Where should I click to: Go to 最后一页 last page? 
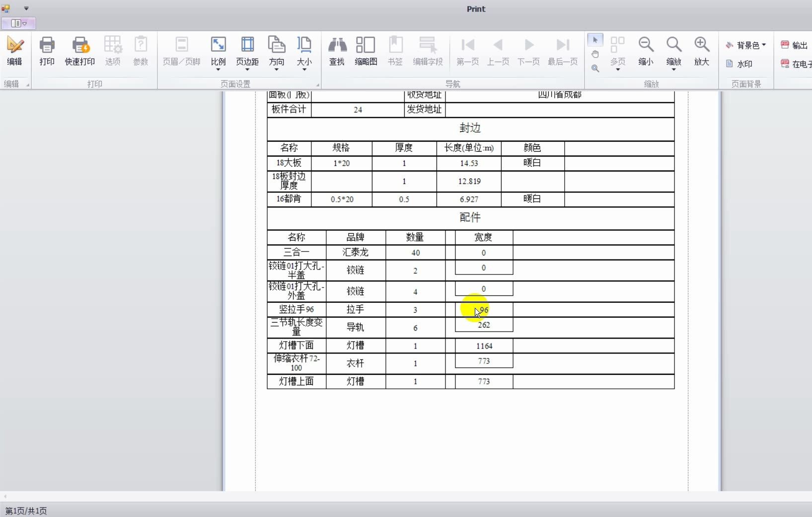coord(563,51)
